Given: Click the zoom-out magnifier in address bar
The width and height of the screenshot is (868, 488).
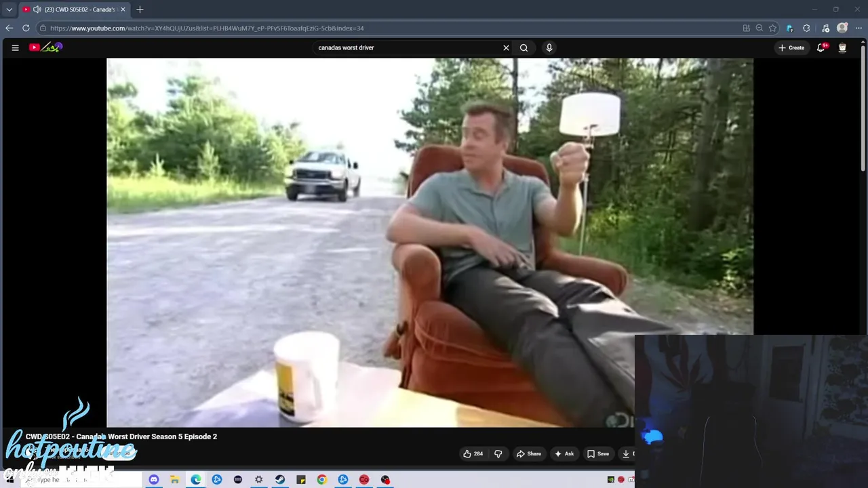Looking at the screenshot, I should pyautogui.click(x=759, y=28).
